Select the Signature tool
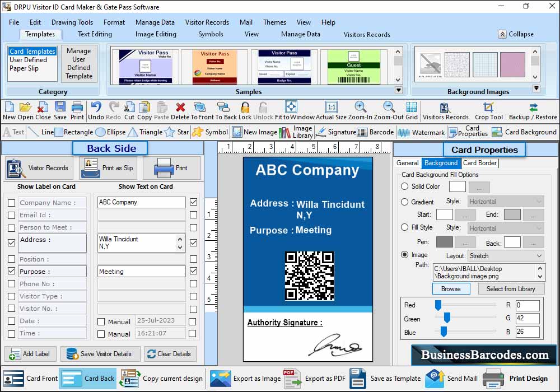Screen dimensions: 560x392 pos(335,132)
